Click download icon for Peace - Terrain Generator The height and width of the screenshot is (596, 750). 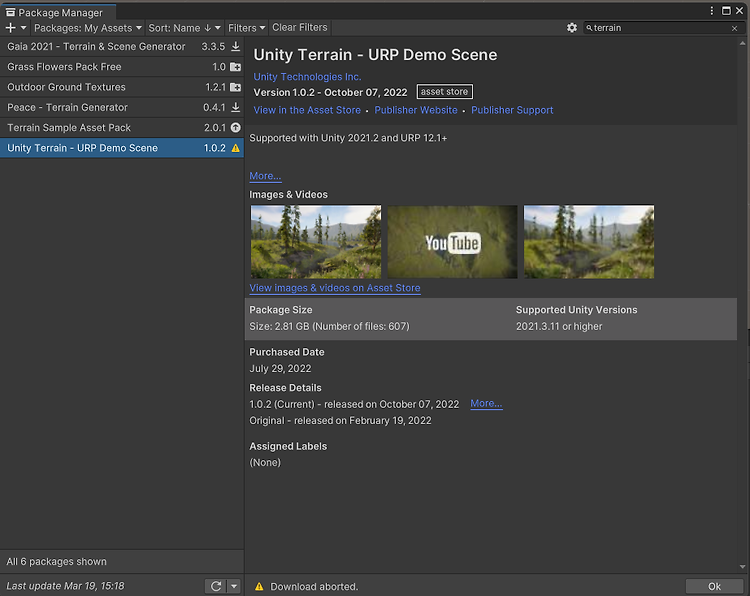click(x=235, y=107)
